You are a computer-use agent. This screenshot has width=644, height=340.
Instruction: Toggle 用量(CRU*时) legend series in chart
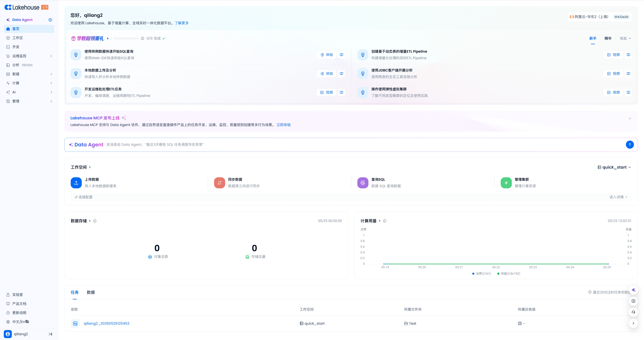pyautogui.click(x=509, y=274)
